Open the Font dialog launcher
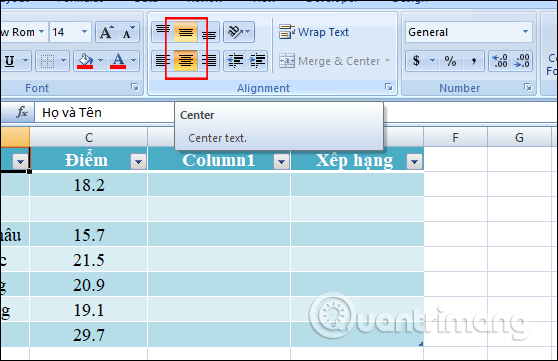Image resolution: width=558 pixels, height=361 pixels. [135, 87]
